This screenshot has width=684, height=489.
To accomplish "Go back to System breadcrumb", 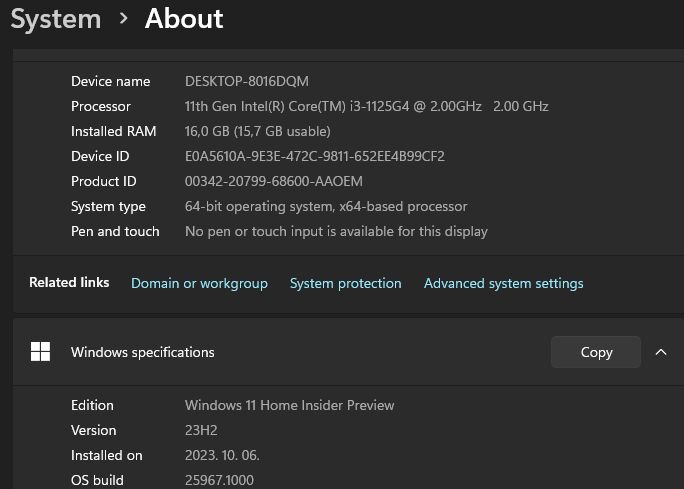I will [x=56, y=19].
